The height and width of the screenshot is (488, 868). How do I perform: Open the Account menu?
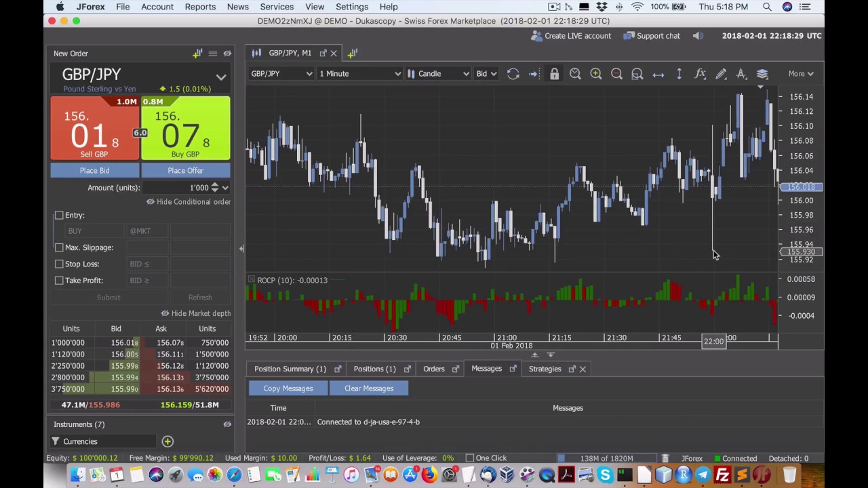tap(157, 7)
